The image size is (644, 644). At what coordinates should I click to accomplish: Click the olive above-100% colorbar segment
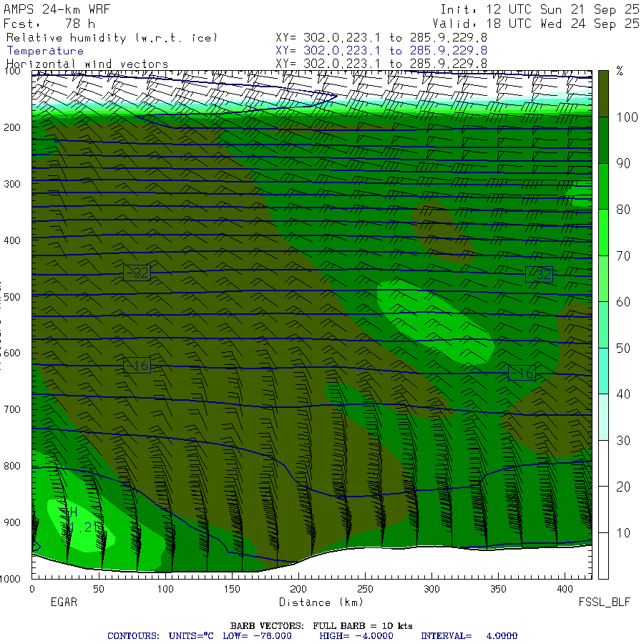[x=603, y=94]
